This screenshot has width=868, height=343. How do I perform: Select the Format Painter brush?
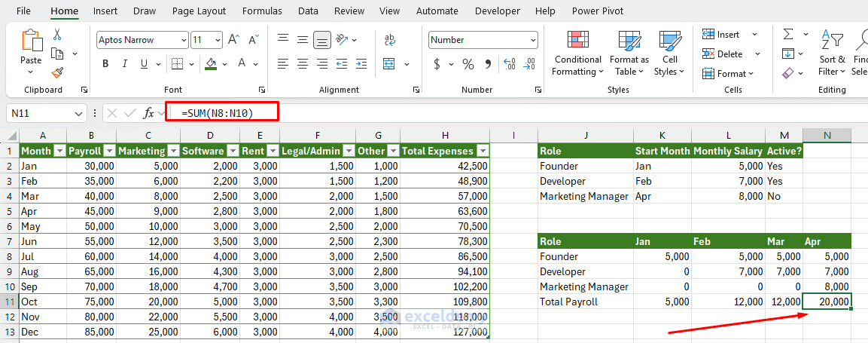pos(57,72)
